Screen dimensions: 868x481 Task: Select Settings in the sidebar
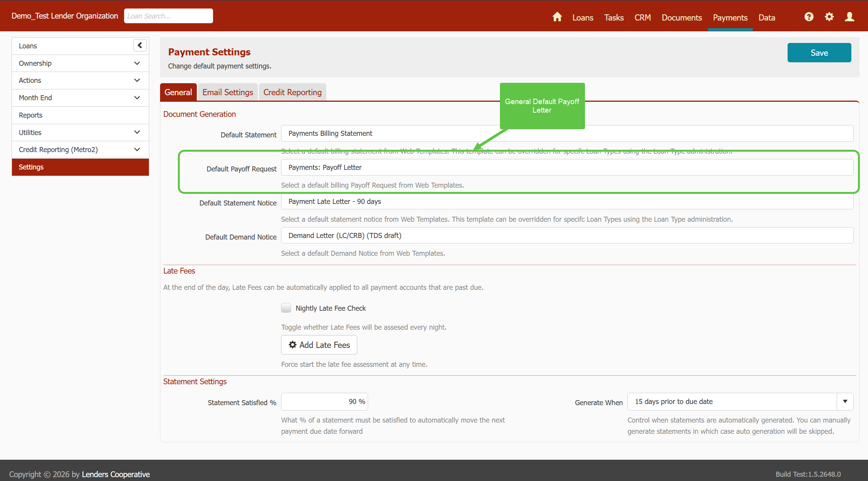pos(80,167)
